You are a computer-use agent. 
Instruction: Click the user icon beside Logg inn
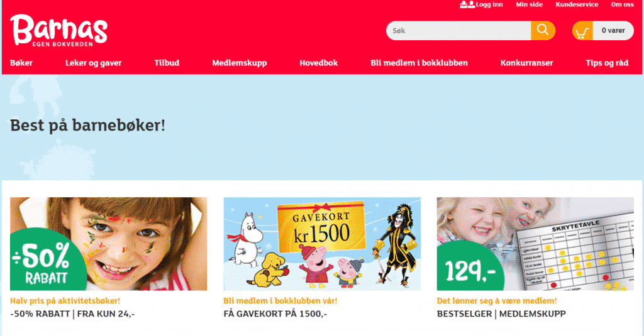(x=467, y=4)
